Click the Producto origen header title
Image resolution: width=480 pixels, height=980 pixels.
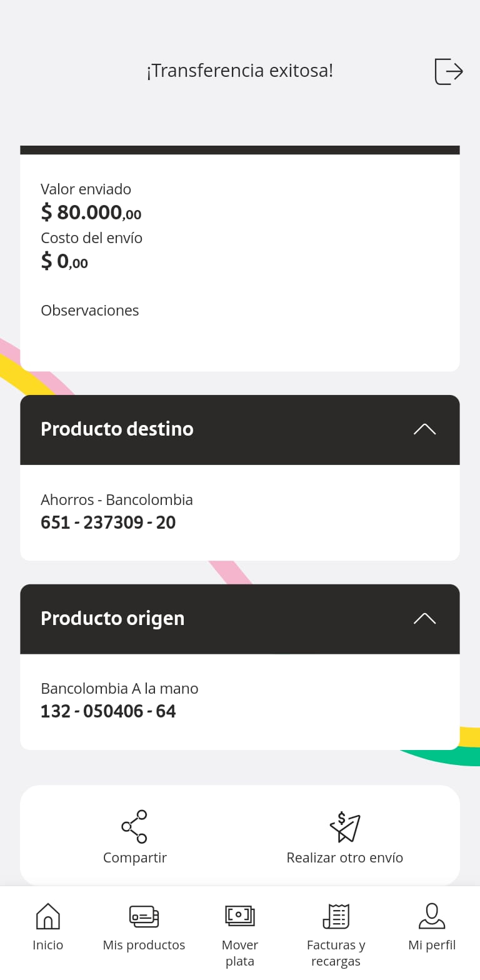coord(112,619)
